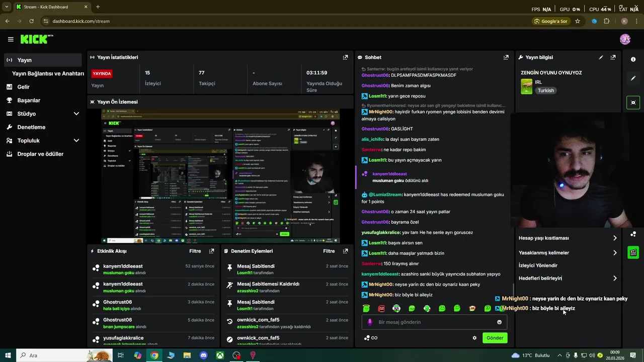The width and height of the screenshot is (644, 362).
Task: Open Discord from the taskbar
Action: pos(203,355)
